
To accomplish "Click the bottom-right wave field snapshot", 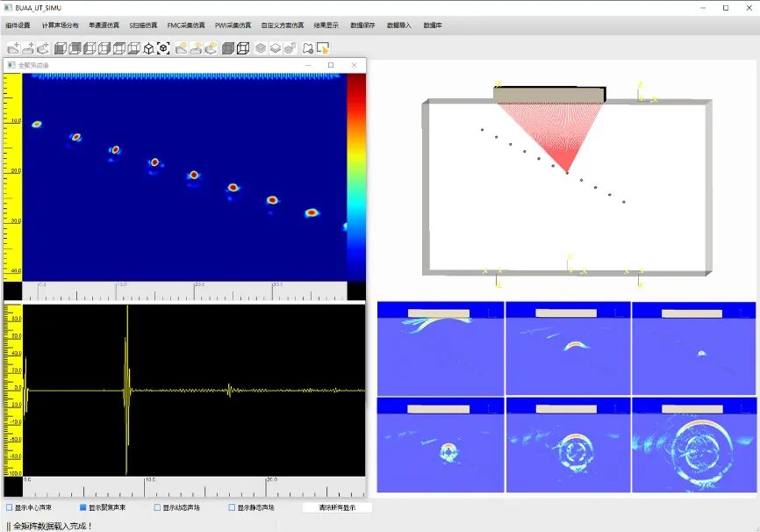I will tap(693, 445).
